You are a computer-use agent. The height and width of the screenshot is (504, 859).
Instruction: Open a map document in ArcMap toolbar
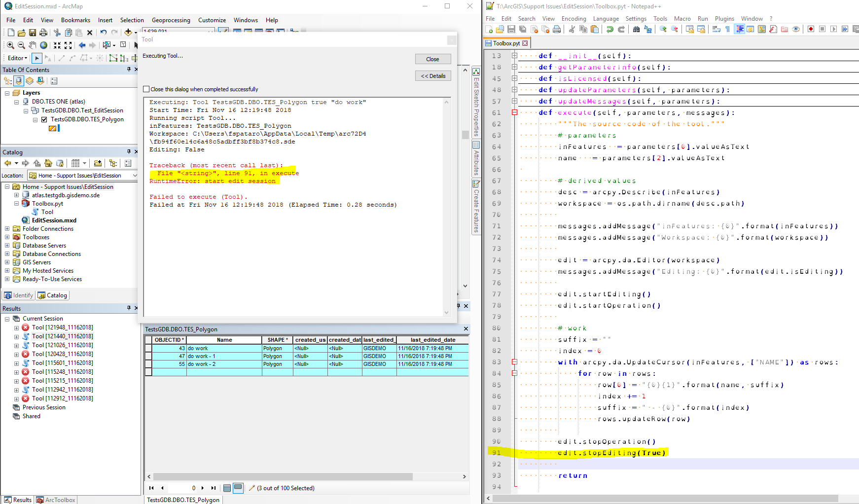(x=21, y=33)
